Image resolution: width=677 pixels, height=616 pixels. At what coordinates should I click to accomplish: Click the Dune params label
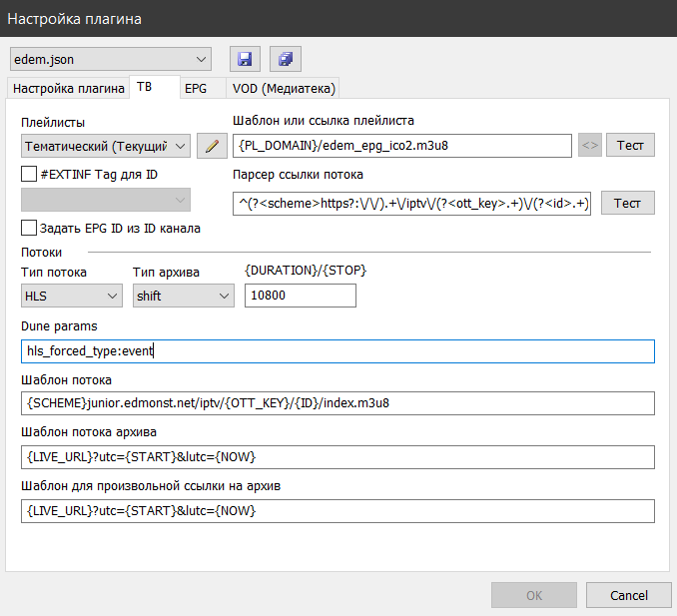pyautogui.click(x=59, y=325)
